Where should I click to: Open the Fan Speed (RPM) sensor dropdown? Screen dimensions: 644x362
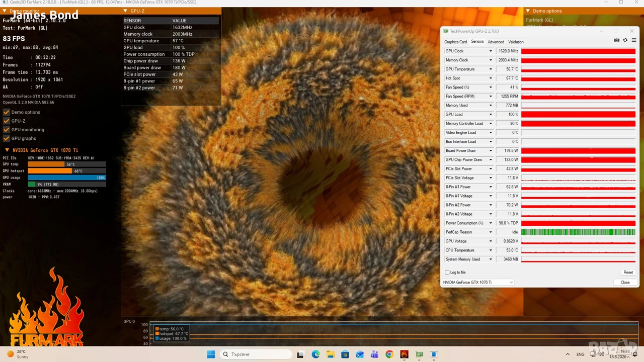[x=491, y=97]
